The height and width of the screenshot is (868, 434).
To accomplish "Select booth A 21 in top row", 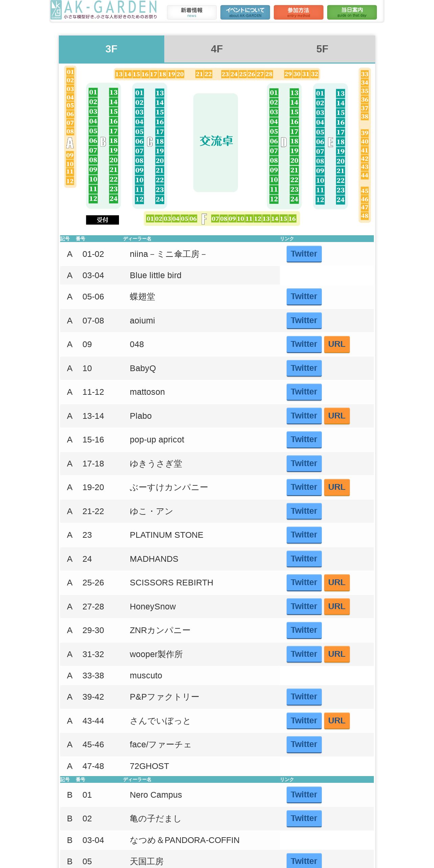I will point(199,74).
